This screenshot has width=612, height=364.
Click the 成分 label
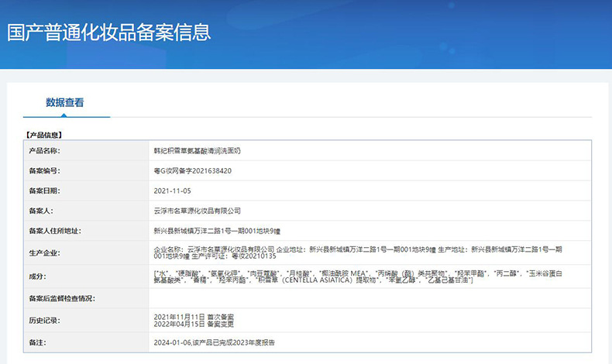tap(37, 276)
